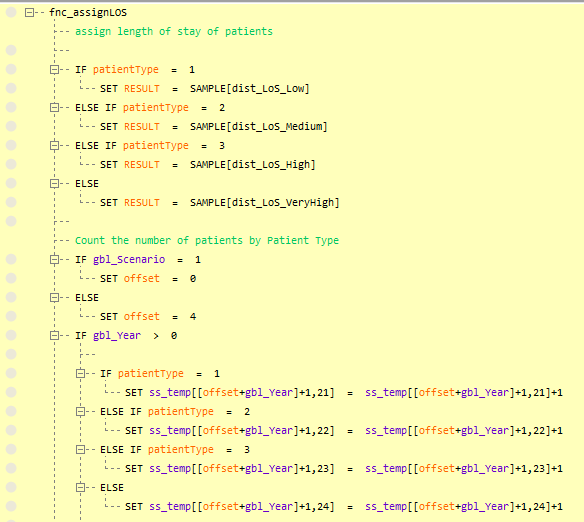Toggle breakpoint circle beside SET ss_temp column 24 line

click(x=11, y=506)
